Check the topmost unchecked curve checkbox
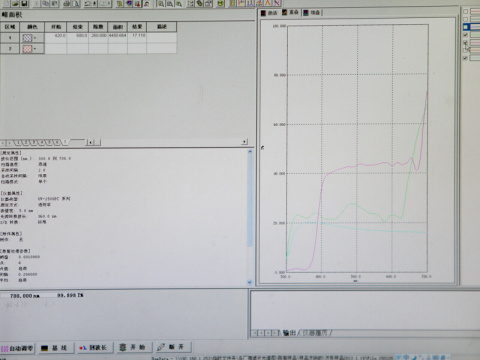 [465, 11]
